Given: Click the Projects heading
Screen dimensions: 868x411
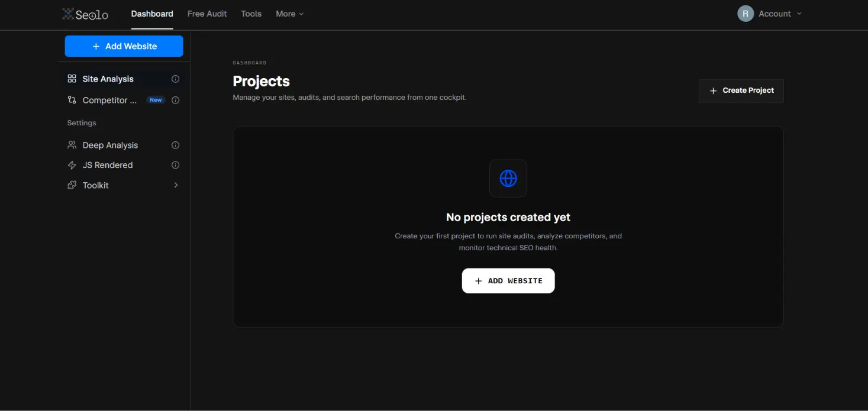Looking at the screenshot, I should (x=262, y=81).
